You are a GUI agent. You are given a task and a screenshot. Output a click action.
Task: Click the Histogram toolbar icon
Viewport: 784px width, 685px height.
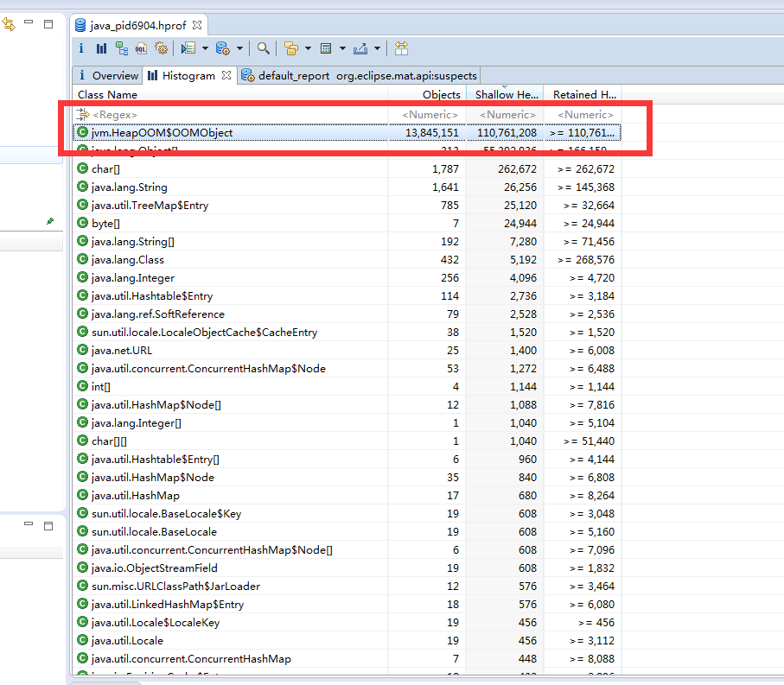(101, 48)
